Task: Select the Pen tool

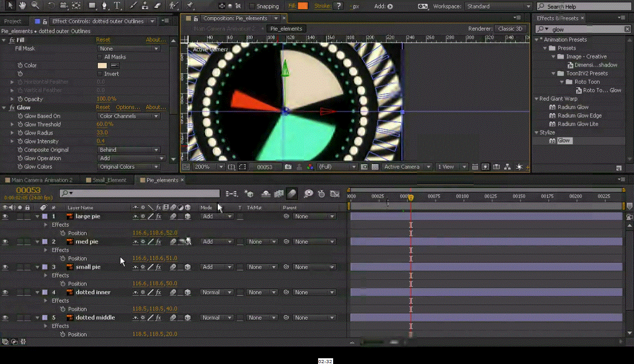Action: (105, 6)
